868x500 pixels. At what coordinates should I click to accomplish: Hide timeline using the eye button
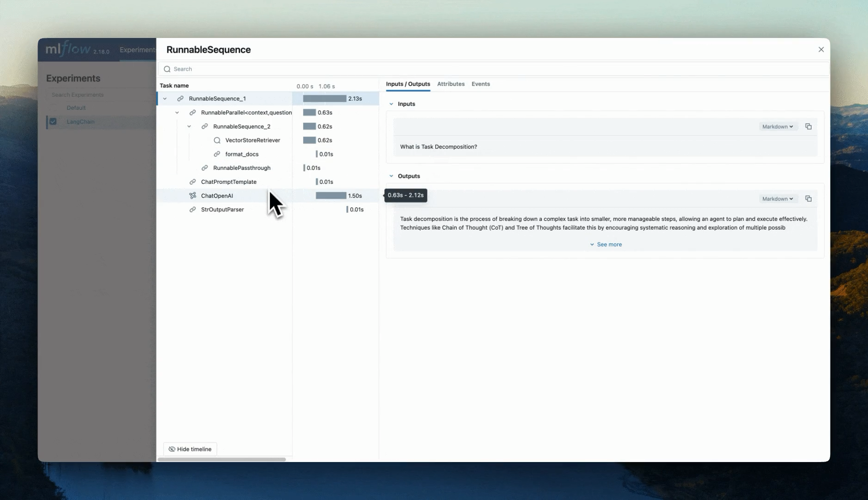[x=190, y=449]
